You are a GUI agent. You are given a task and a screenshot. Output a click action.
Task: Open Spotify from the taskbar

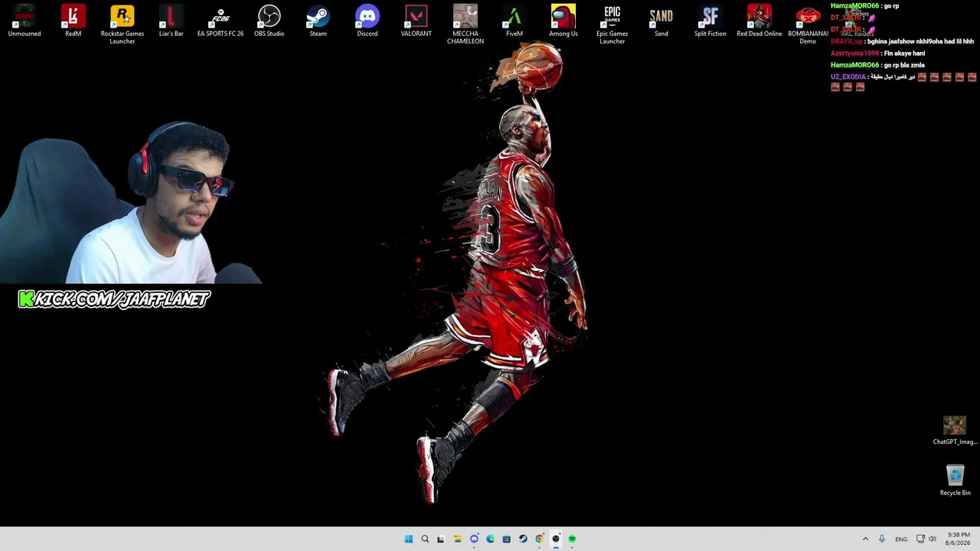[x=572, y=539]
